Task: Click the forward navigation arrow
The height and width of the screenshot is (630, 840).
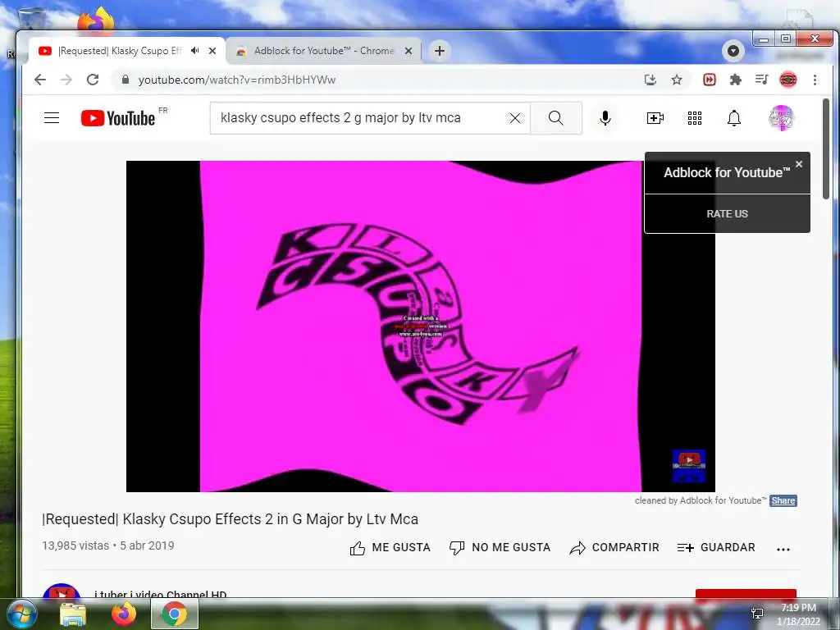Action: (66, 80)
